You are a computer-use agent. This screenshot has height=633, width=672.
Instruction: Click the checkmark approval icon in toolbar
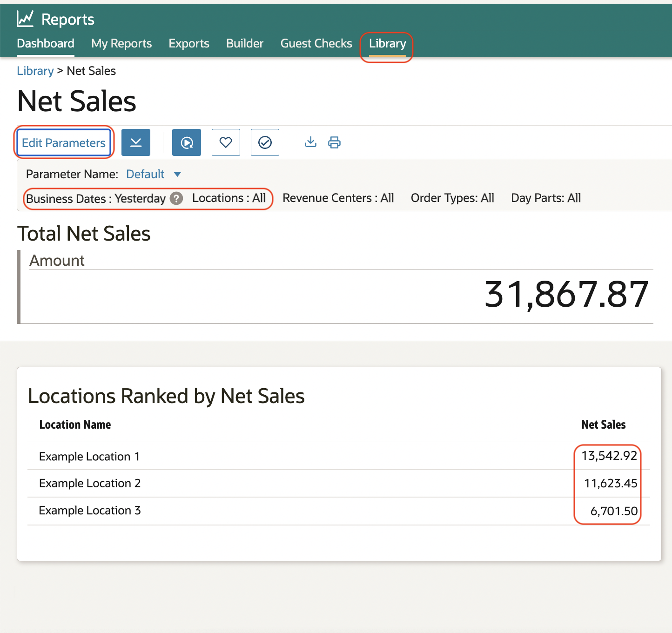[x=265, y=142]
